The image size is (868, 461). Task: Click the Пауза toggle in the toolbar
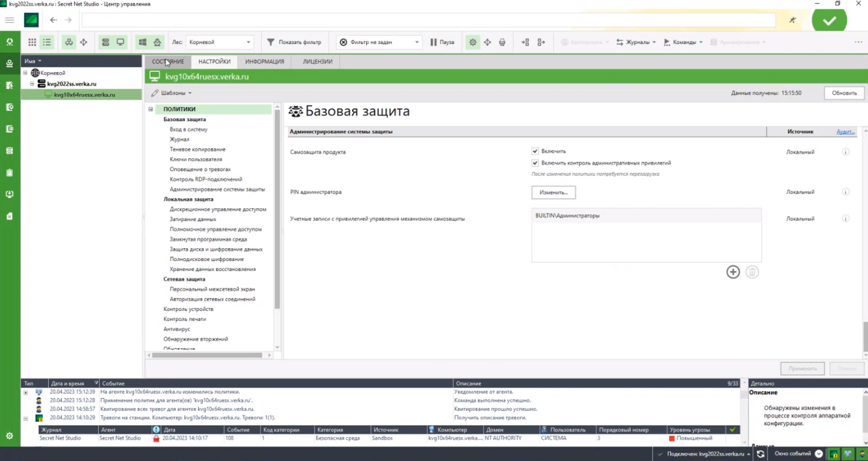pos(443,42)
